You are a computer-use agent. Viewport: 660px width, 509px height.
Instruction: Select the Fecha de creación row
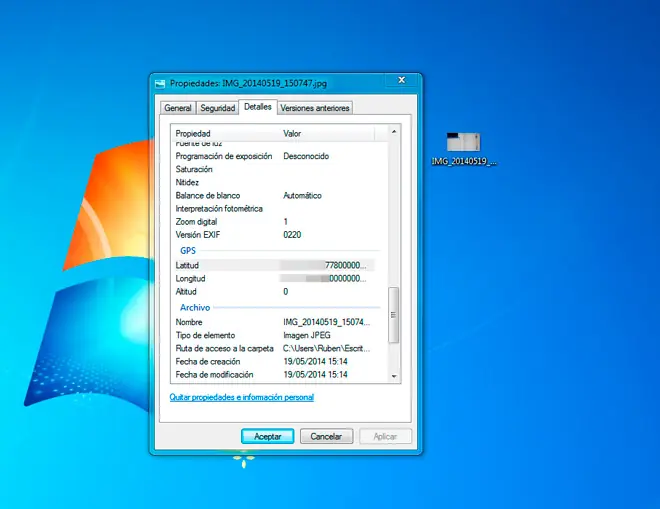click(x=273, y=361)
